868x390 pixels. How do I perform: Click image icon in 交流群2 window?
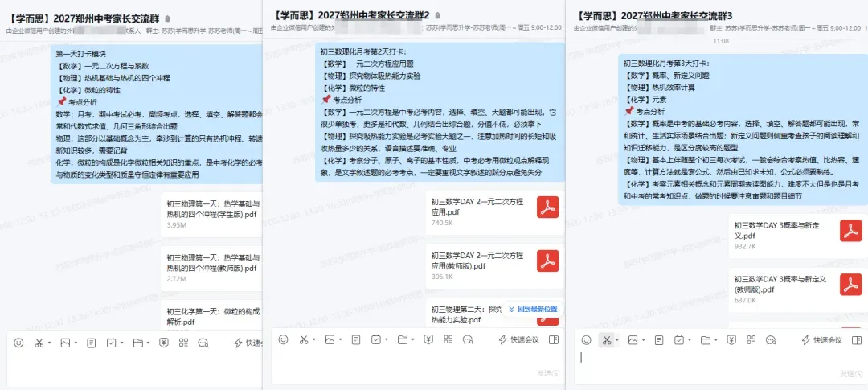330,339
